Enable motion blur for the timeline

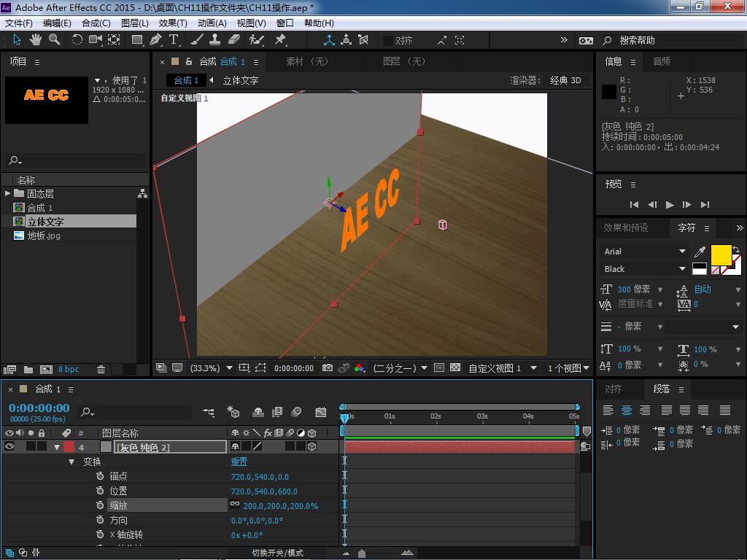296,412
